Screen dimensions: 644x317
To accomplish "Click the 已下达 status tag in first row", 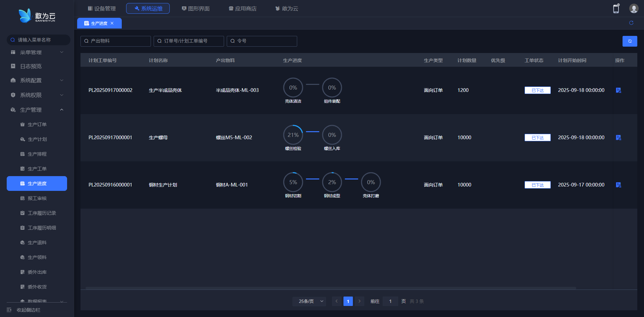I will pos(537,90).
